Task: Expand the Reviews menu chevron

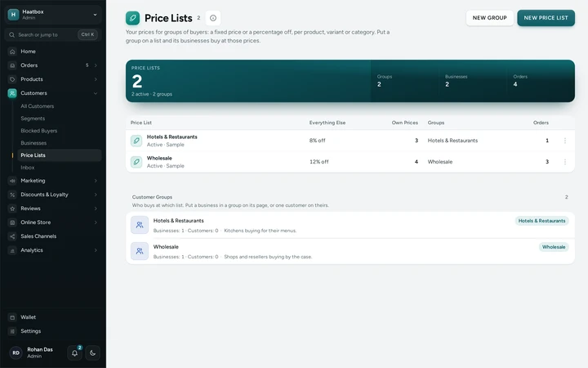Action: [x=96, y=209]
